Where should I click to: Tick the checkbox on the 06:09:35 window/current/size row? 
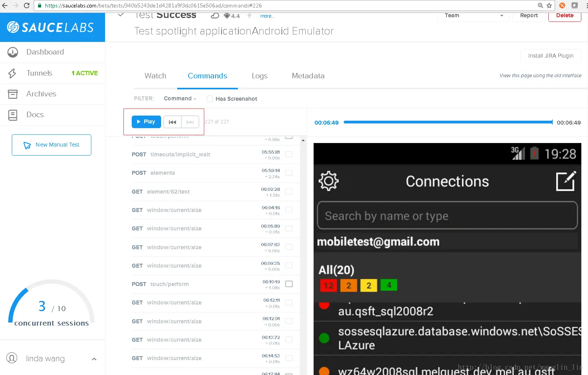(289, 266)
